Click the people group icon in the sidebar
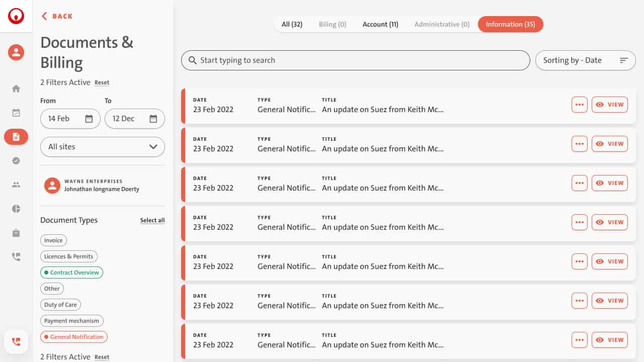The width and height of the screenshot is (644, 362). point(16,185)
